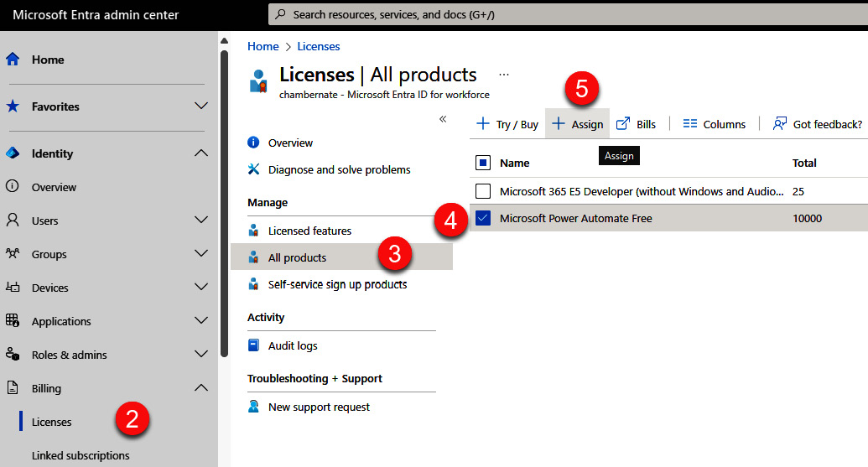Image resolution: width=868 pixels, height=467 pixels.
Task: Click the Got feedback? button
Action: pyautogui.click(x=818, y=124)
